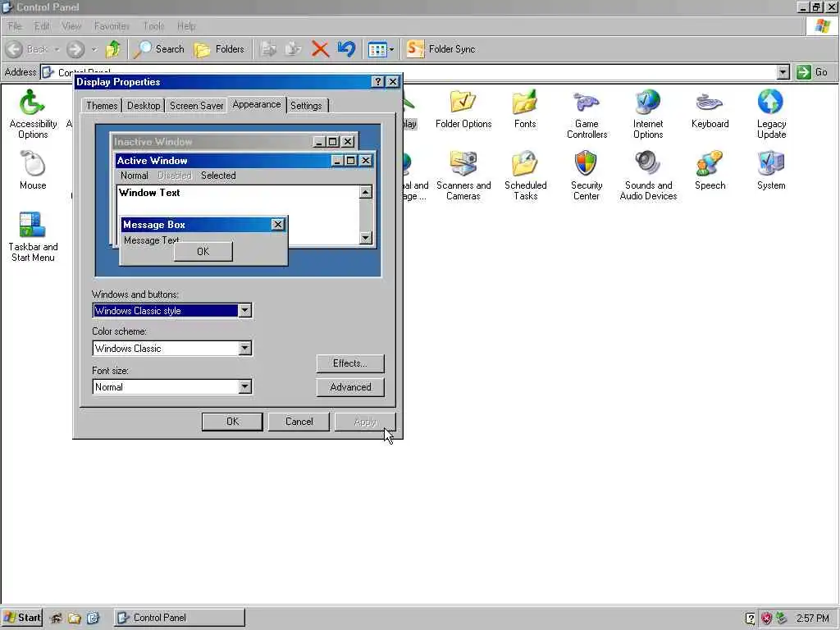Confirm Display Properties with OK

[232, 422]
